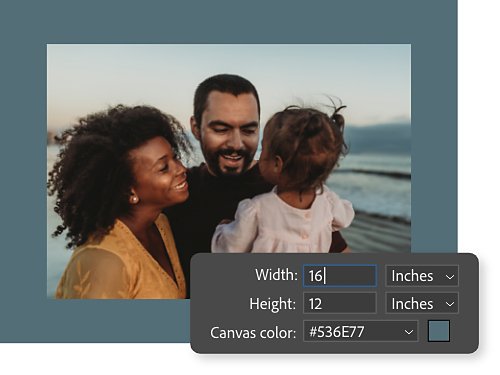The image size is (500, 375).
Task: Click the Height input field
Action: (x=340, y=303)
